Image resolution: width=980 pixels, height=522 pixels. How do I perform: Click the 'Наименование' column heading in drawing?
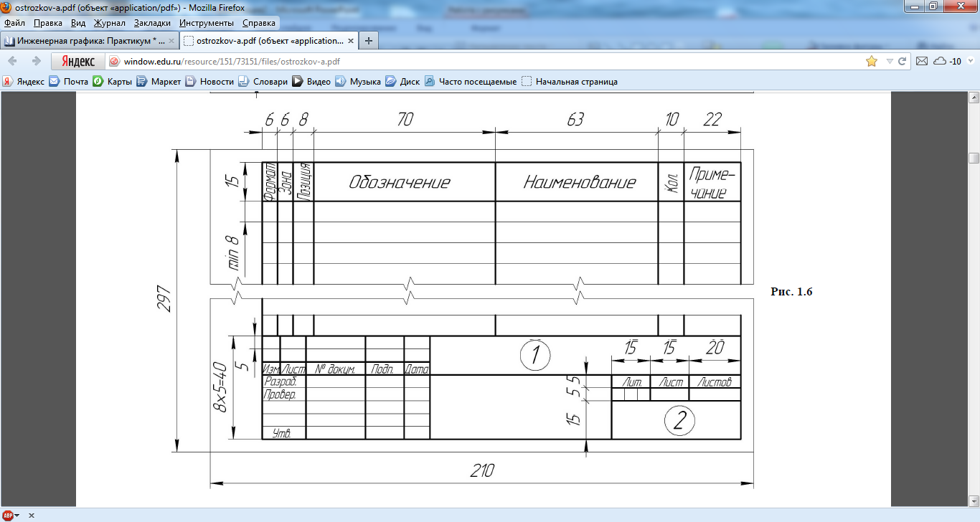tap(580, 182)
